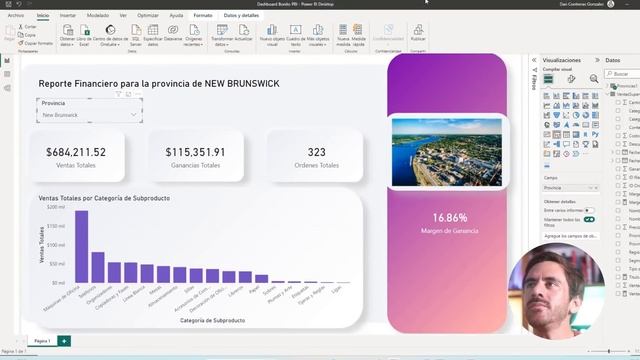Open the Orígenes recientes dropdown
Image resolution: width=640 pixels, height=360 pixels.
193,35
